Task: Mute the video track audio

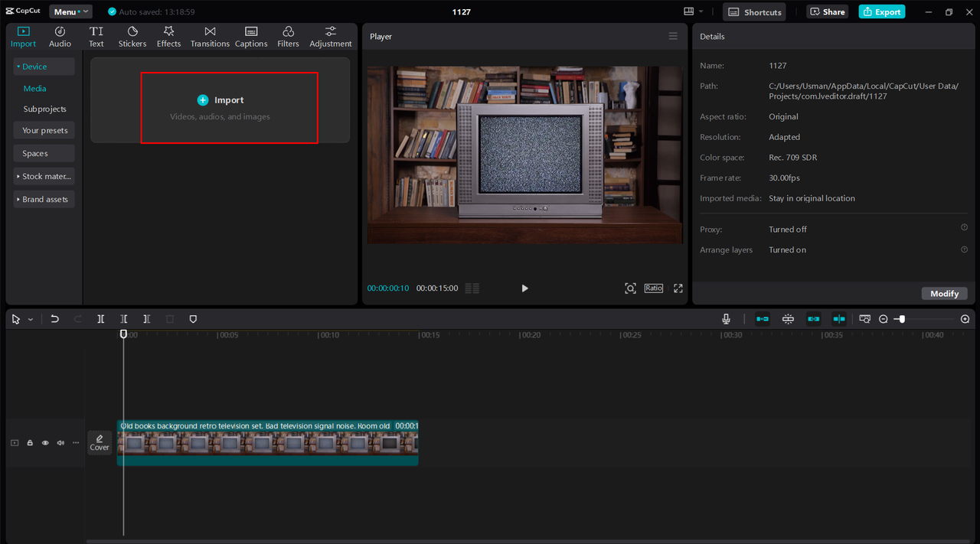Action: [x=60, y=443]
